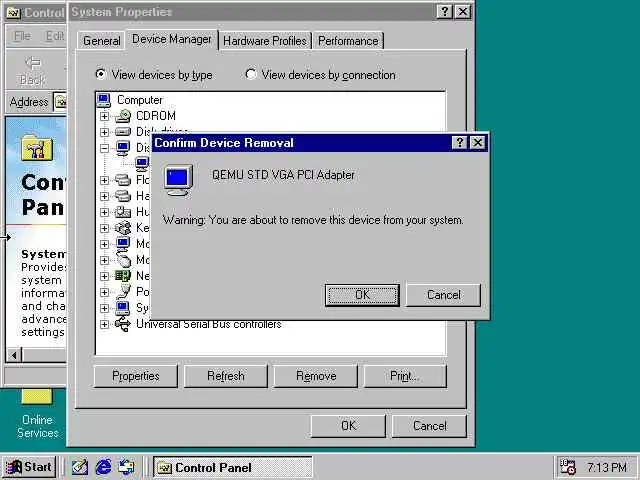The height and width of the screenshot is (480, 640).
Task: Click the Hard disk controllers icon
Action: [x=123, y=196]
